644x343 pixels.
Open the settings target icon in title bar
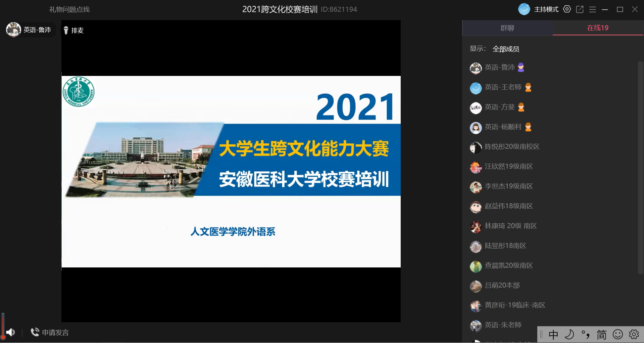point(567,9)
